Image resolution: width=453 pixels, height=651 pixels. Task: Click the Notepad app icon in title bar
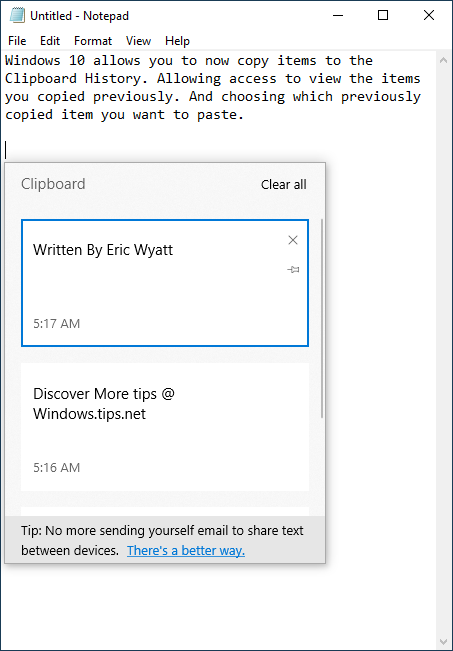pos(17,16)
